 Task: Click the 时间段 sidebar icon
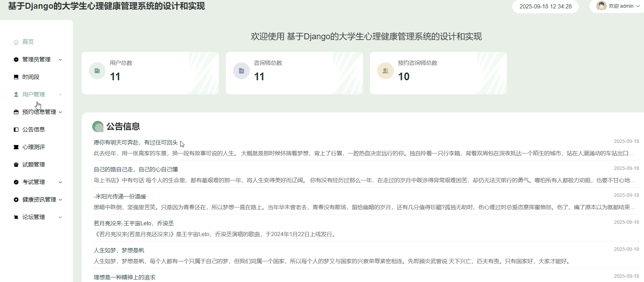coord(16,77)
